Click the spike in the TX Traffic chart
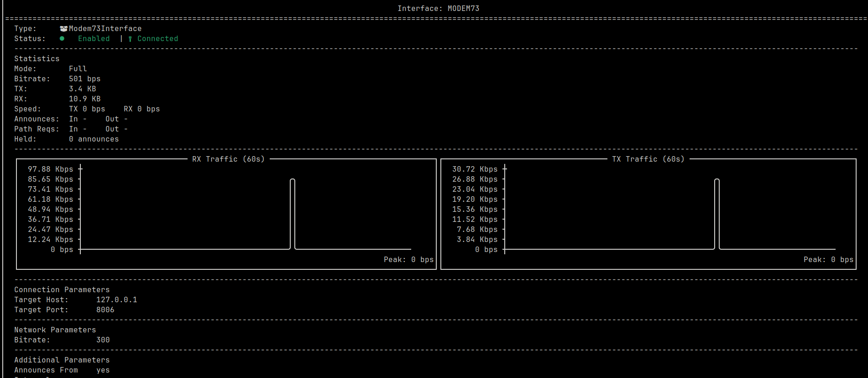 pos(717,214)
